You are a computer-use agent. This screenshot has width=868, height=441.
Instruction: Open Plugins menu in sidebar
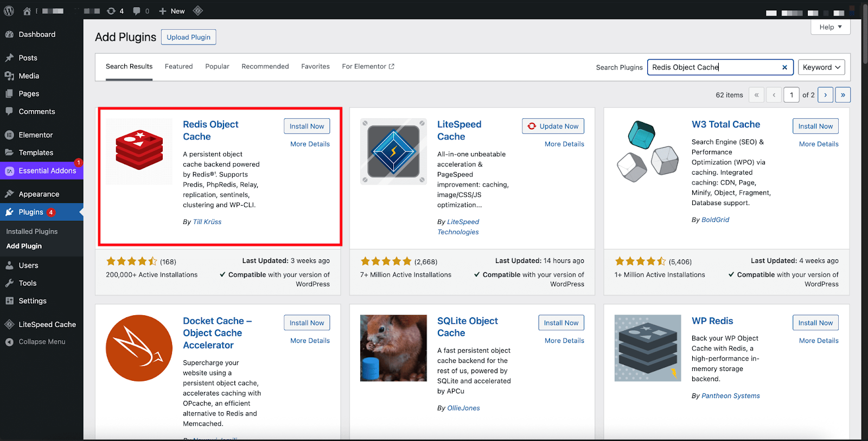click(x=42, y=212)
